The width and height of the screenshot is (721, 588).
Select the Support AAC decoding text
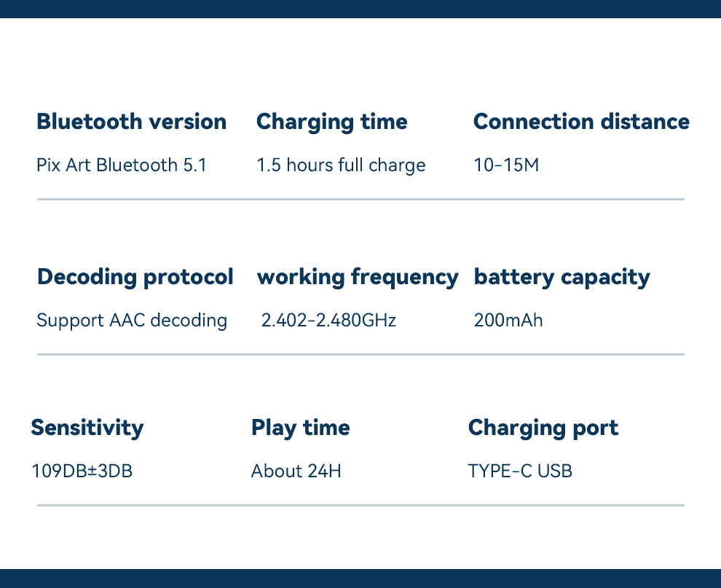132,321
